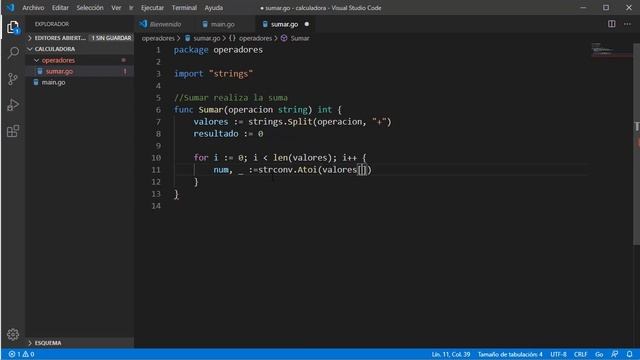This screenshot has width=640, height=360.
Task: Change the Go language mode
Action: [599, 354]
